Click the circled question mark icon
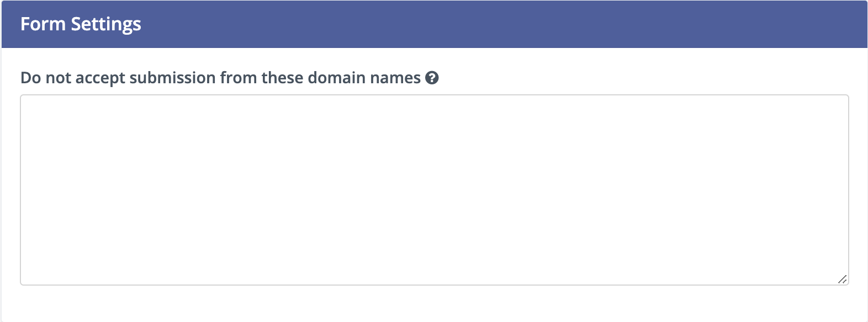Screen dimensions: 868x322 pyautogui.click(x=432, y=78)
